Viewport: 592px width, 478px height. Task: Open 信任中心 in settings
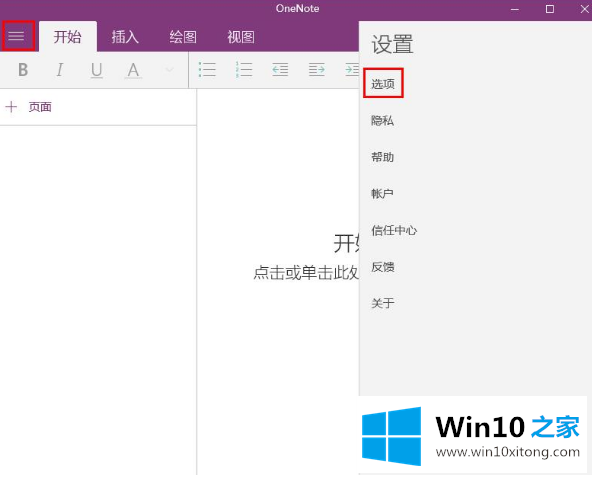point(394,230)
